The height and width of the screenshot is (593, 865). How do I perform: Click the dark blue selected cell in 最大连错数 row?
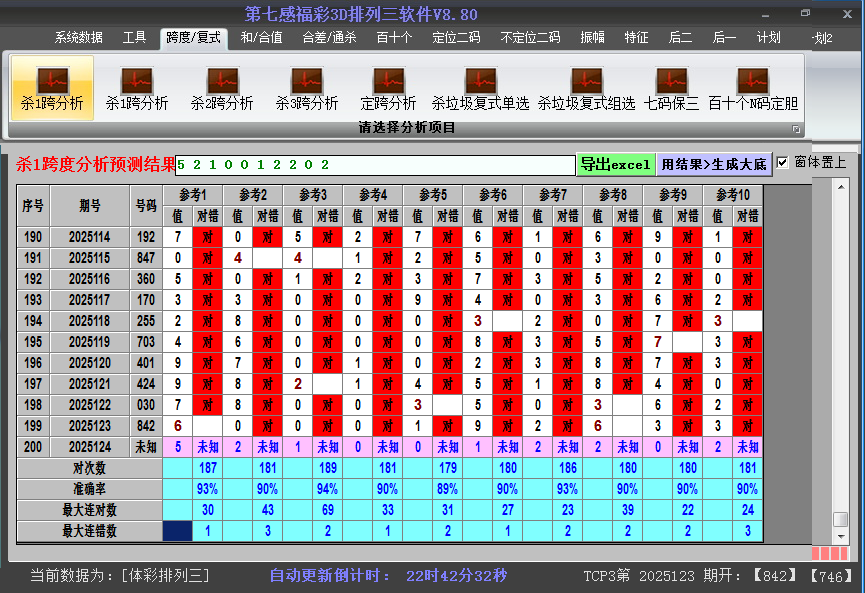coord(178,531)
